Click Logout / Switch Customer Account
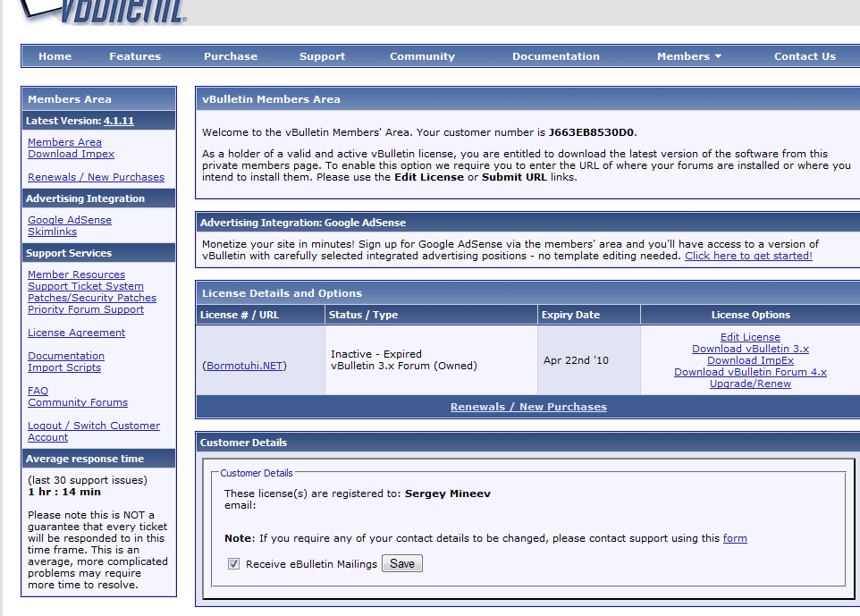 94,431
